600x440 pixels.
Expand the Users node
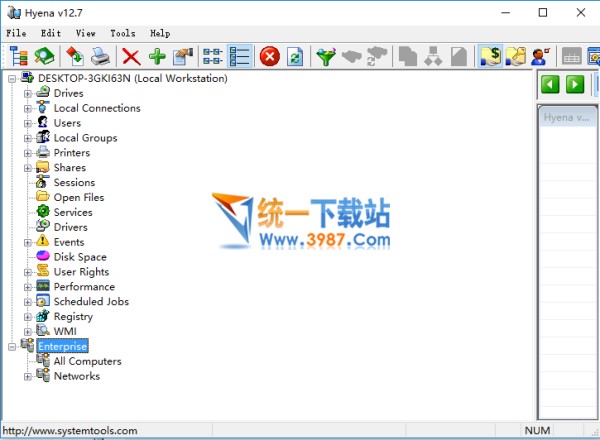pyautogui.click(x=28, y=124)
